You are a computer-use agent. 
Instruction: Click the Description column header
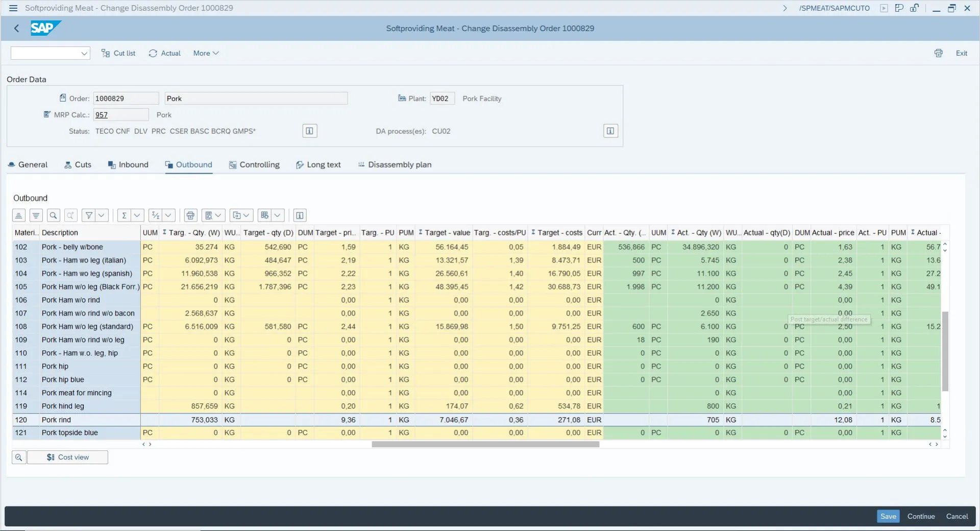click(90, 233)
